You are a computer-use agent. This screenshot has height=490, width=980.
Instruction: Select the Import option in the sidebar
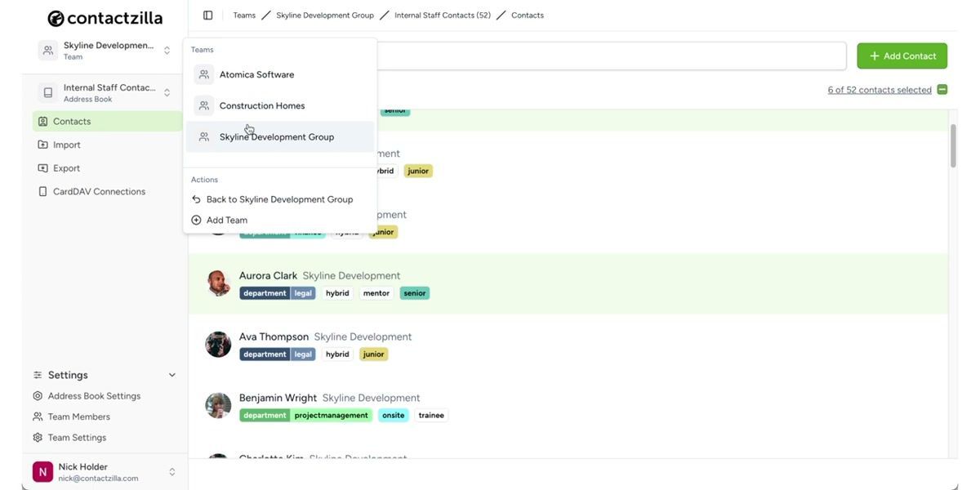tap(69, 144)
